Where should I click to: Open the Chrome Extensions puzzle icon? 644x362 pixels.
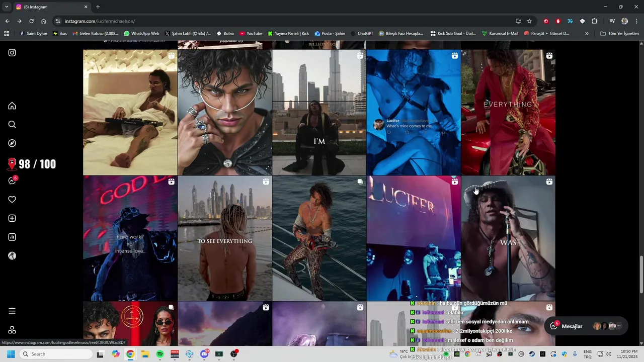click(594, 21)
